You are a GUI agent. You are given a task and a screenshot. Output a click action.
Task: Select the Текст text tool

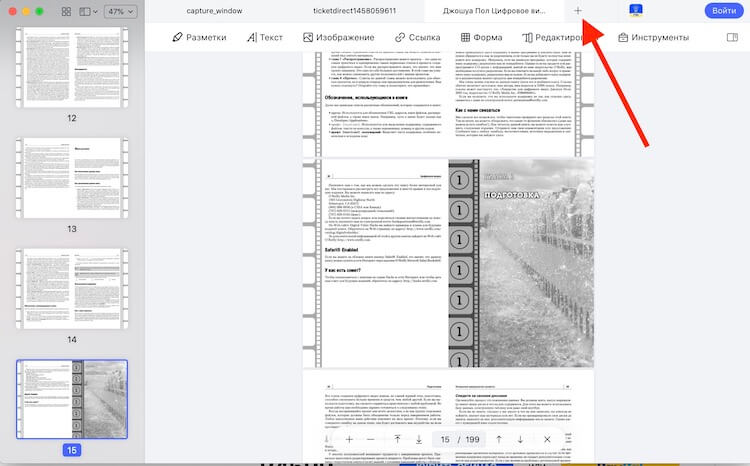coord(265,38)
